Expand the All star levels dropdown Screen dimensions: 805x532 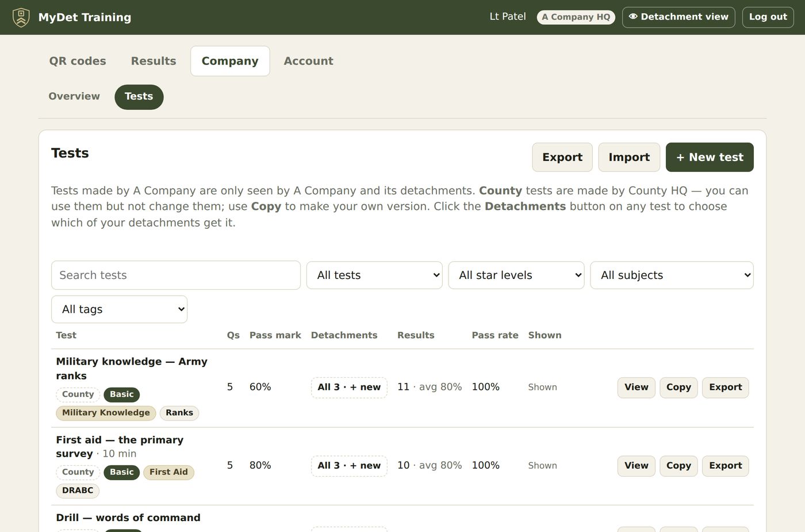pyautogui.click(x=516, y=275)
